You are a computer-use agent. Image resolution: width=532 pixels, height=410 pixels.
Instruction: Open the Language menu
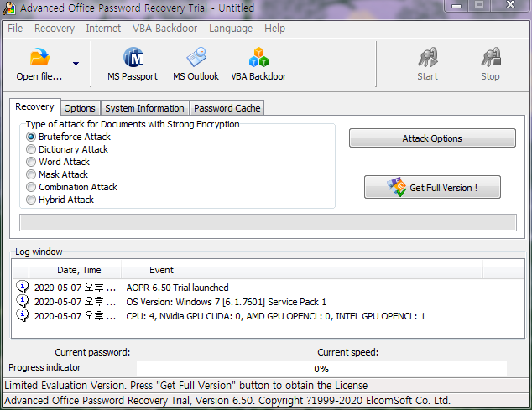tap(231, 29)
